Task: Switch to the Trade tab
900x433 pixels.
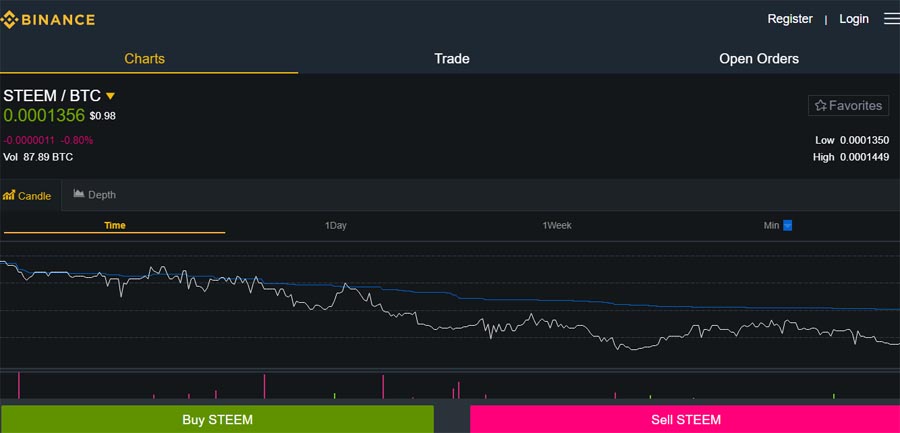Action: click(x=452, y=59)
